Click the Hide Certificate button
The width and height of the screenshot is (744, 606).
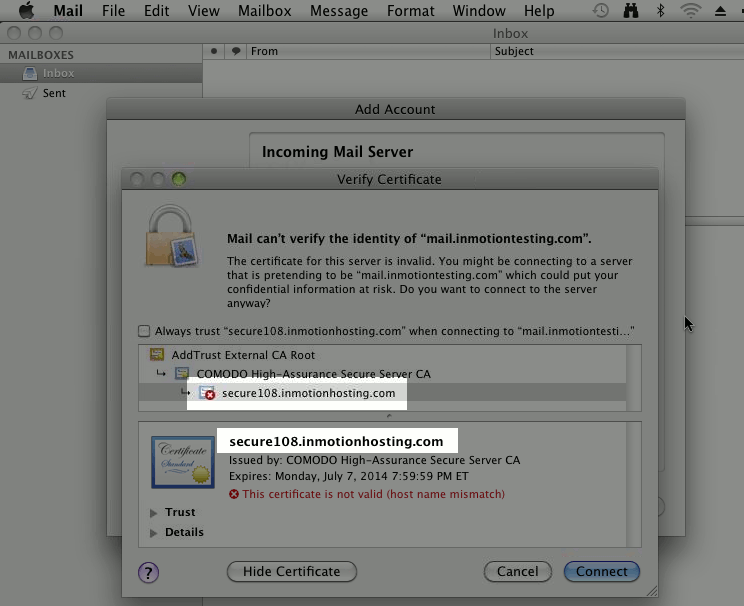(292, 571)
